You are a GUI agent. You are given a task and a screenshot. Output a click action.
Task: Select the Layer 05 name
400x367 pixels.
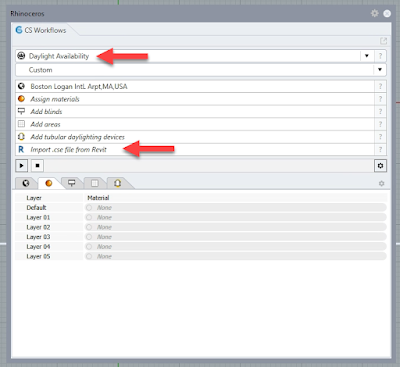tap(38, 256)
